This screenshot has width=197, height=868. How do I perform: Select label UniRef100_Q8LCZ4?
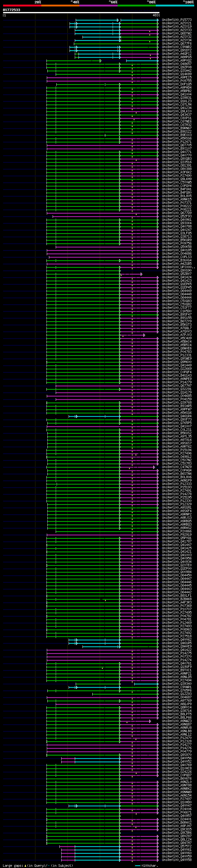(176, 840)
